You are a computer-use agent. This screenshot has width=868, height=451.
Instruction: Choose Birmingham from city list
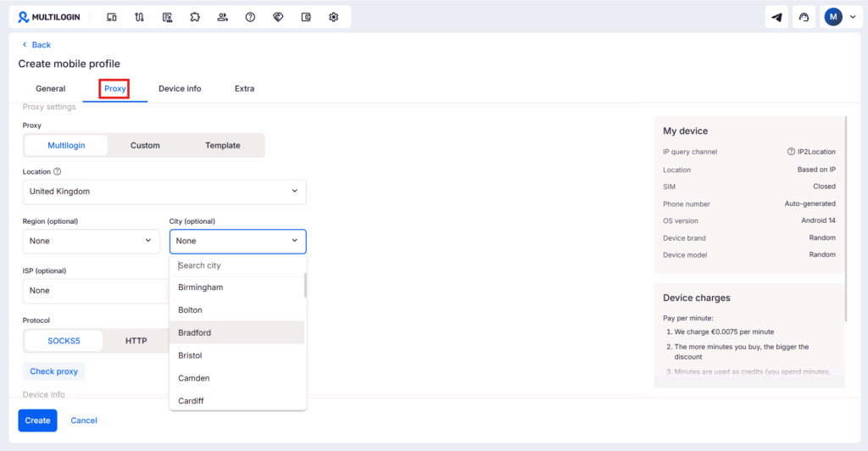(x=237, y=287)
